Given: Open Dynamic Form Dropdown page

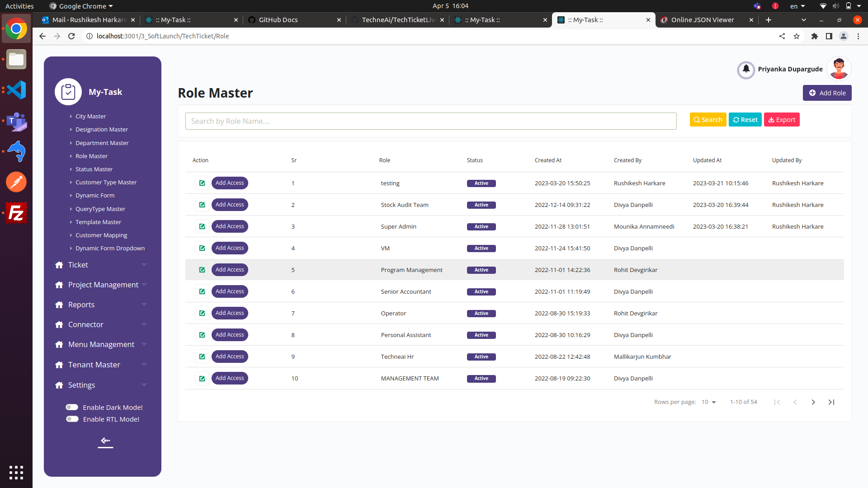Looking at the screenshot, I should click(x=110, y=248).
